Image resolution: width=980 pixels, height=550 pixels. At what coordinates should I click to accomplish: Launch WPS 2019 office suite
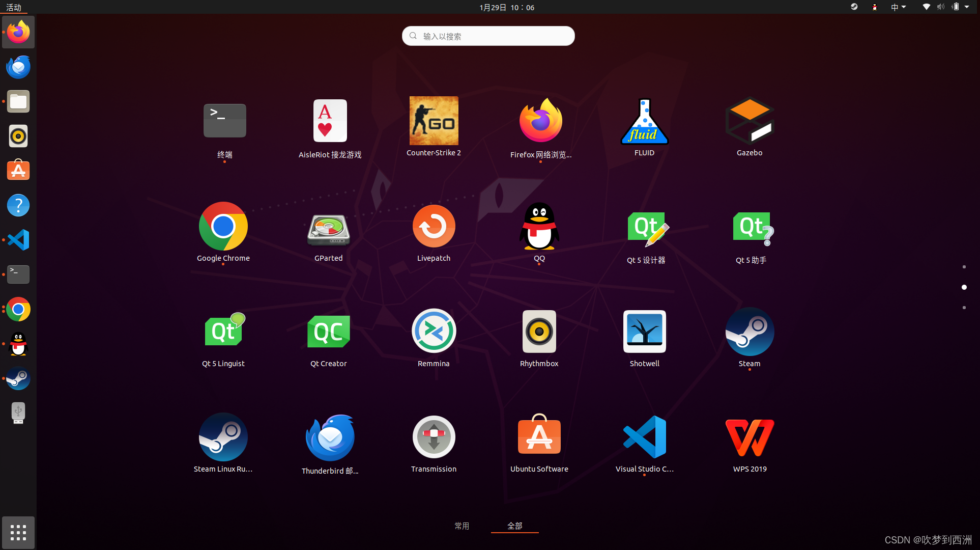point(750,437)
